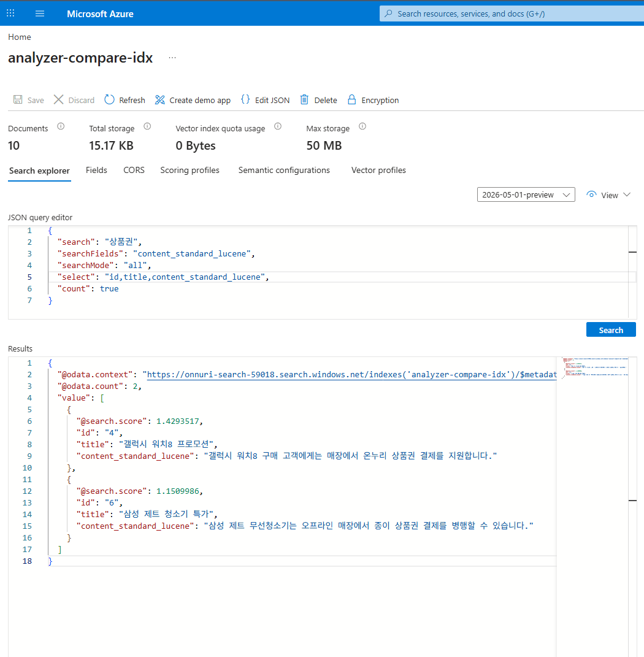Show info for Vector index quota usage
Viewport: 644px width, 657px height.
(x=278, y=126)
